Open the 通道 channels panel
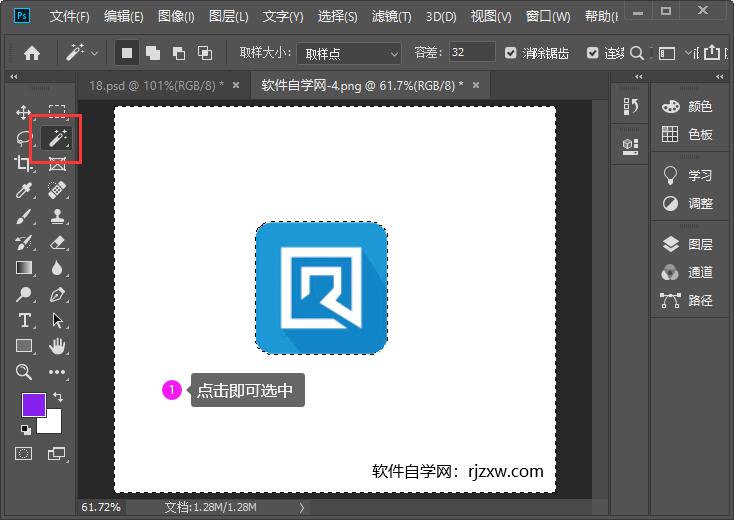This screenshot has width=734, height=520. [687, 272]
